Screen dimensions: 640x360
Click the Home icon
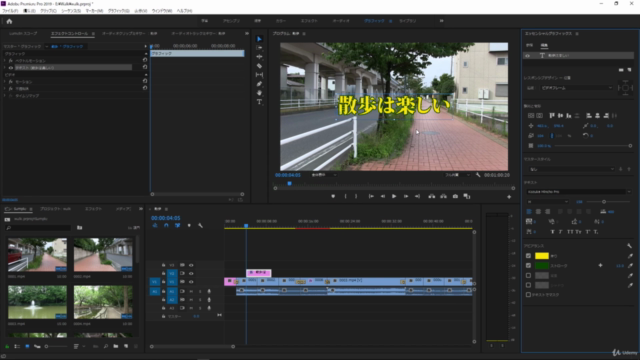(x=9, y=21)
